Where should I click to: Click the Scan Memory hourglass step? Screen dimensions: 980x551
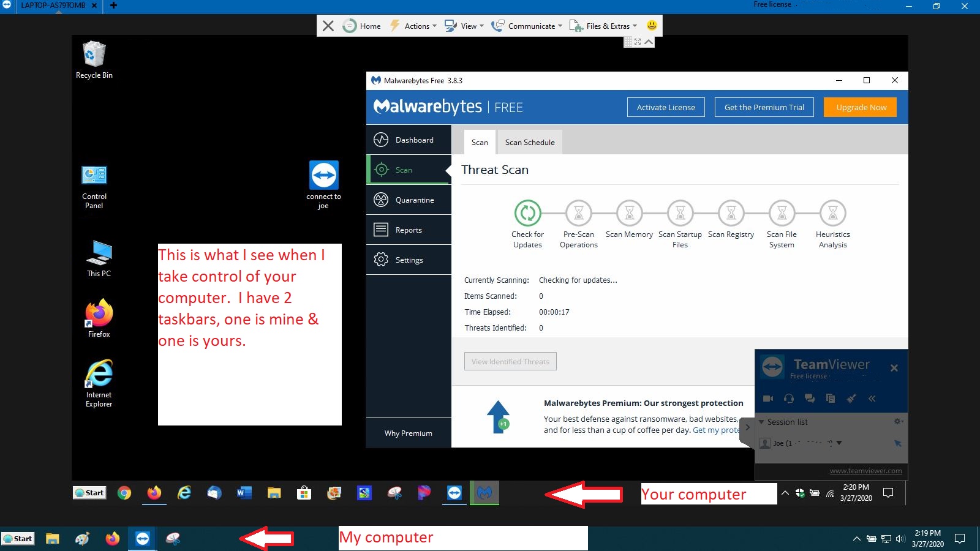[x=629, y=213]
